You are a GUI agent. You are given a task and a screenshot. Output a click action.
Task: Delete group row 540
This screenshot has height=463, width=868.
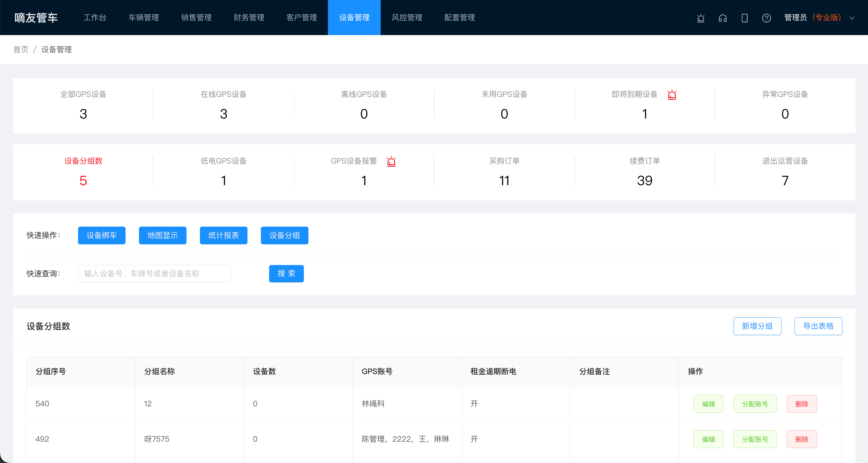pyautogui.click(x=802, y=404)
